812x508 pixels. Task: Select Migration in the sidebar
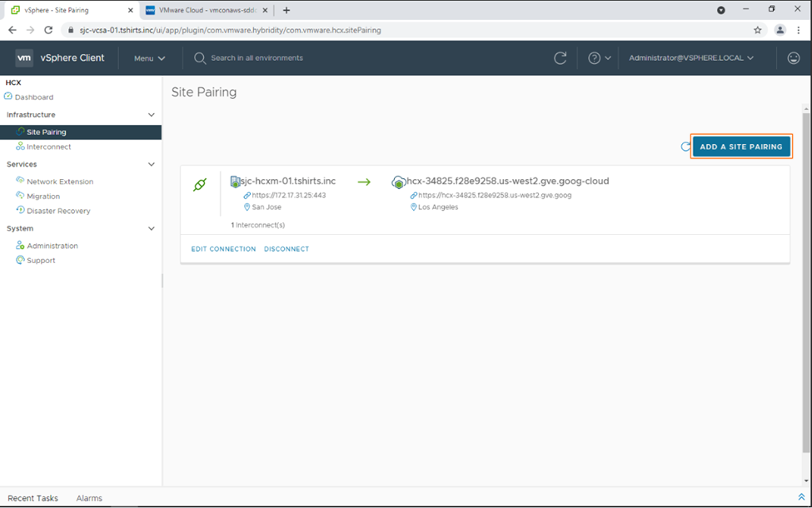click(43, 197)
